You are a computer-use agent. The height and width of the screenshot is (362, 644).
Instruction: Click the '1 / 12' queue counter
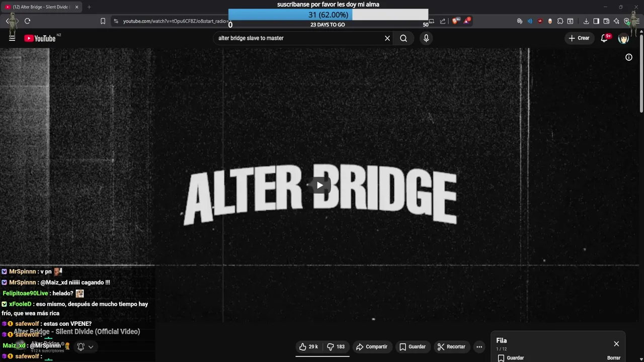(x=501, y=349)
